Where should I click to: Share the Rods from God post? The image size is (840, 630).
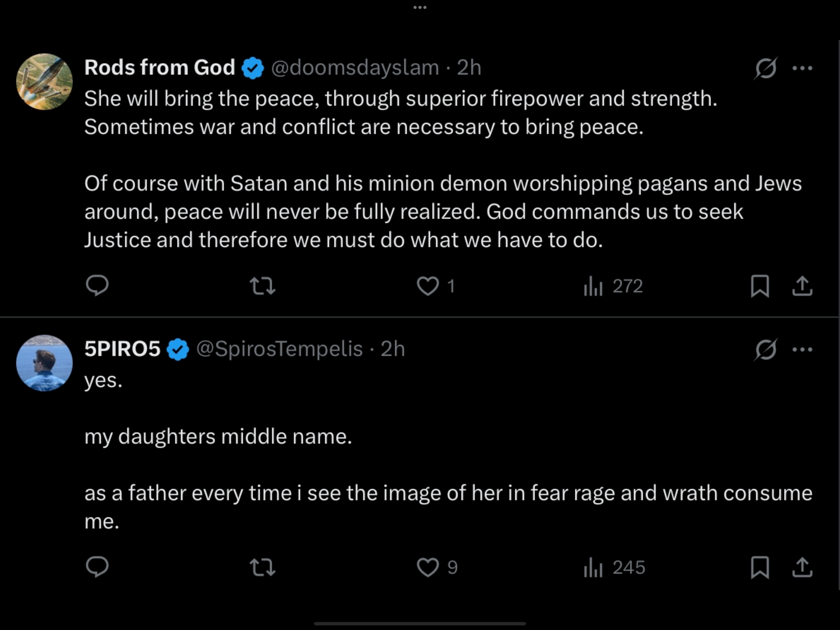pos(802,286)
